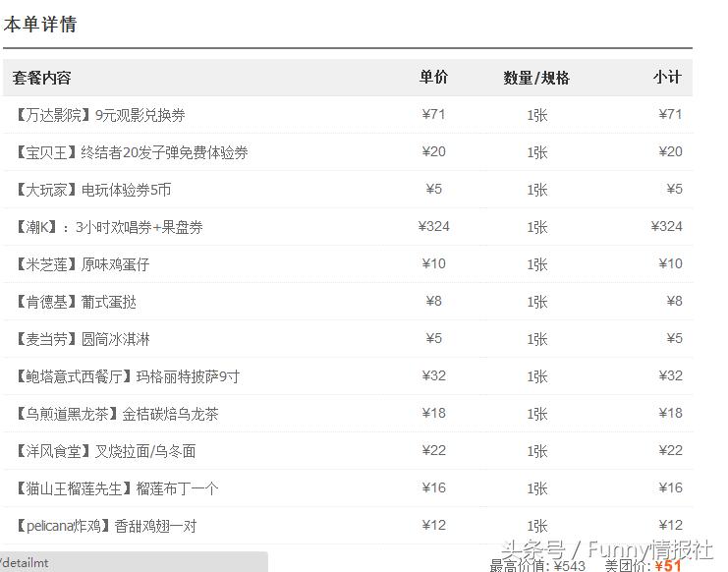This screenshot has width=728, height=572.
Task: Click the 1张 quantity in the pelicana炸鸡 row
Action: [537, 527]
